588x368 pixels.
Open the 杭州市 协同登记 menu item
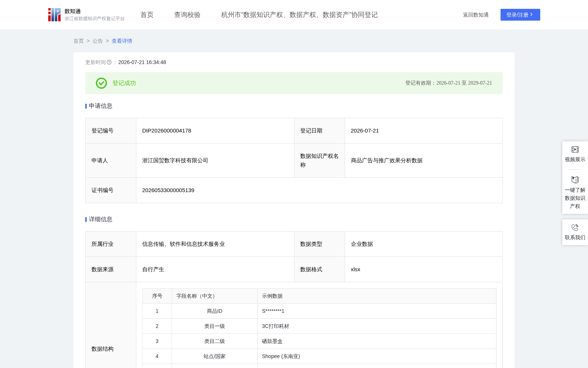(299, 15)
